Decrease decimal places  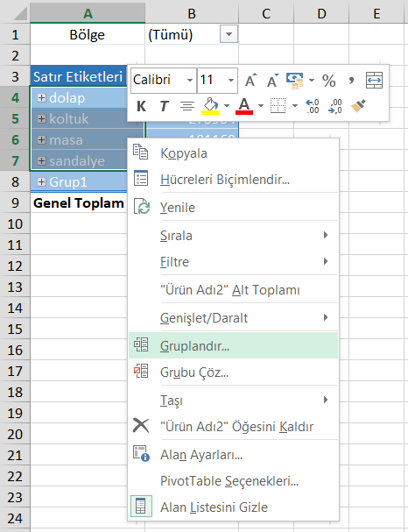[334, 106]
